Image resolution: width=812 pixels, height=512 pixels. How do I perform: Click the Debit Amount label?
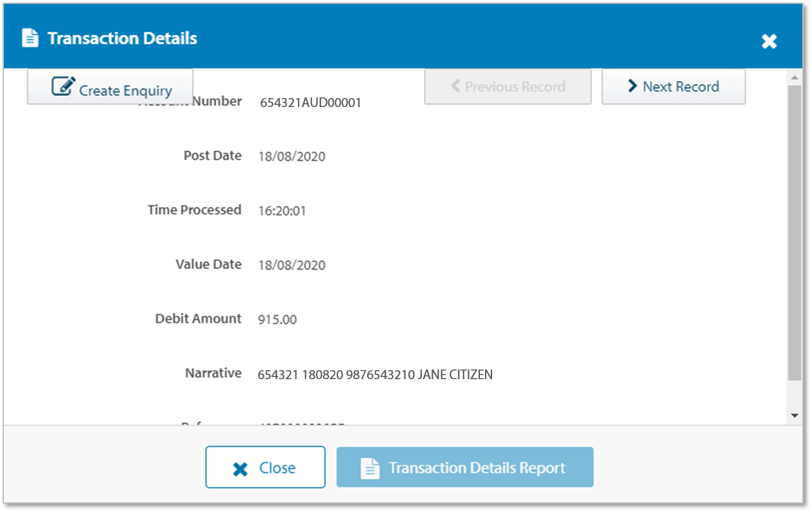199,319
